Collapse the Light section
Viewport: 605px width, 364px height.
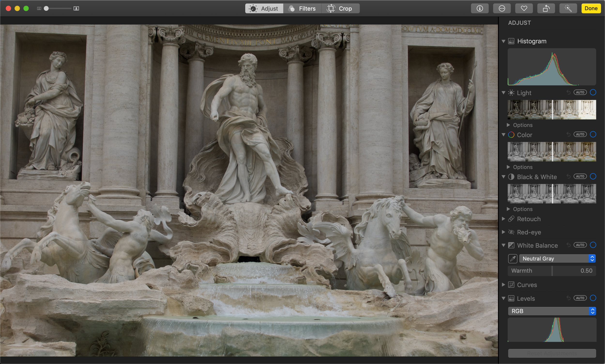pyautogui.click(x=503, y=93)
